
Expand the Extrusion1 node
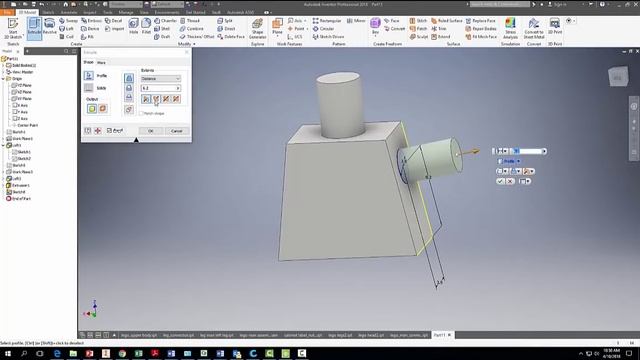point(4,185)
